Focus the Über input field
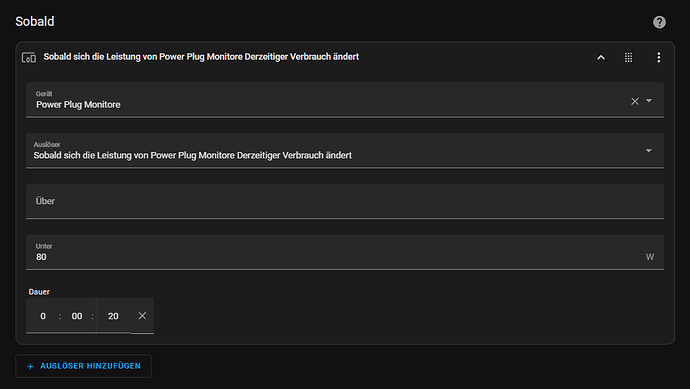The image size is (690, 389). (x=345, y=201)
